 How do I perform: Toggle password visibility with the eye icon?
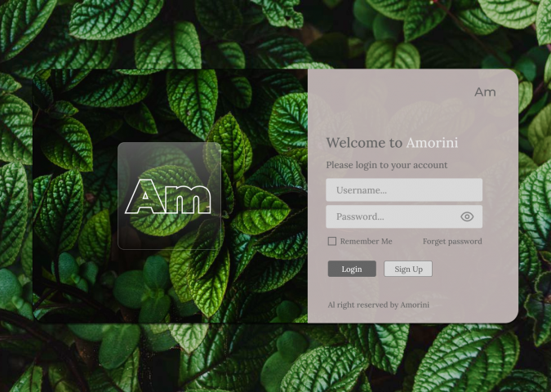pos(467,216)
